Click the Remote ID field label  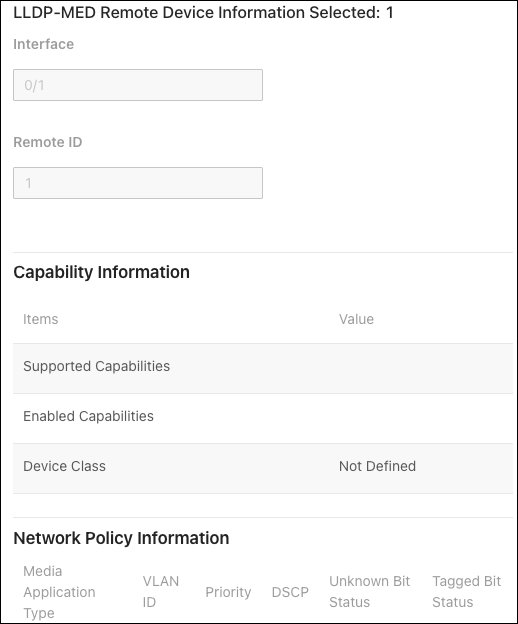click(48, 142)
